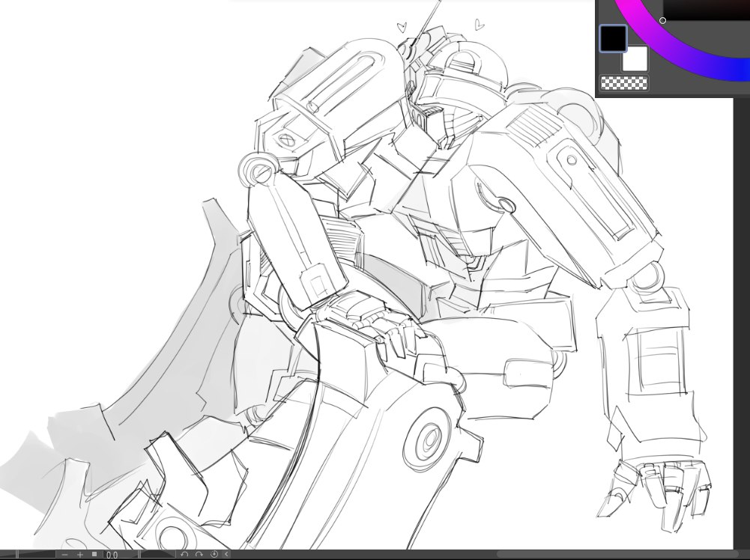This screenshot has height=560, width=750.
Task: Click the square fit-to-screen icon in status bar
Action: (94, 554)
